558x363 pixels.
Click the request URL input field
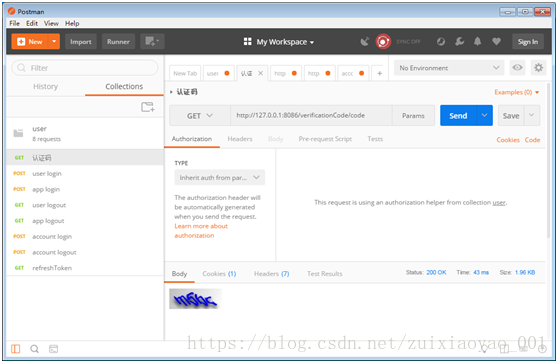(x=311, y=115)
